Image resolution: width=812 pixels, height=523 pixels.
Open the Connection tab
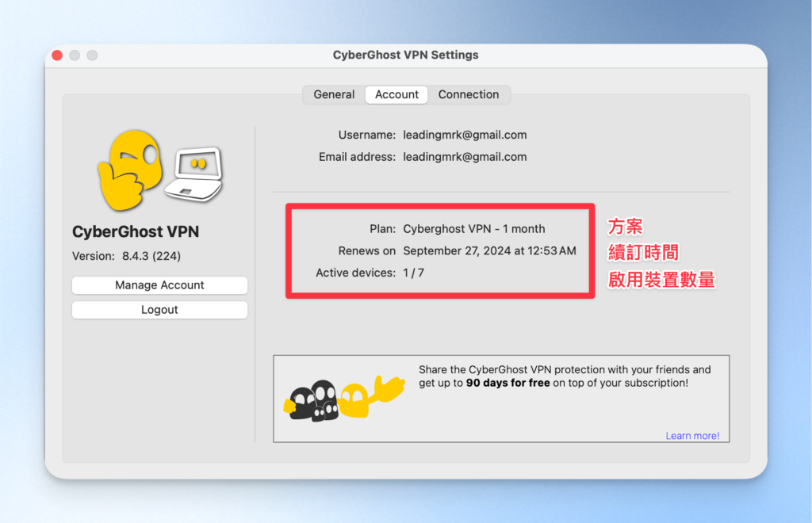pos(469,94)
